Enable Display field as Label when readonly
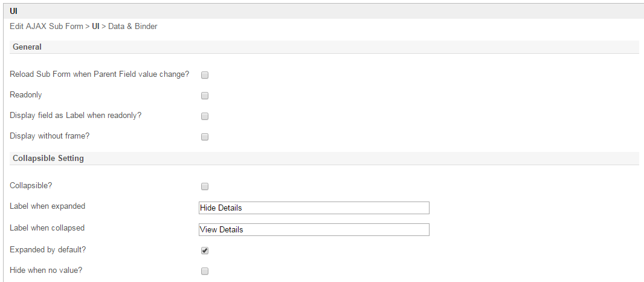Screen dimensions: 644x282 click(205, 116)
